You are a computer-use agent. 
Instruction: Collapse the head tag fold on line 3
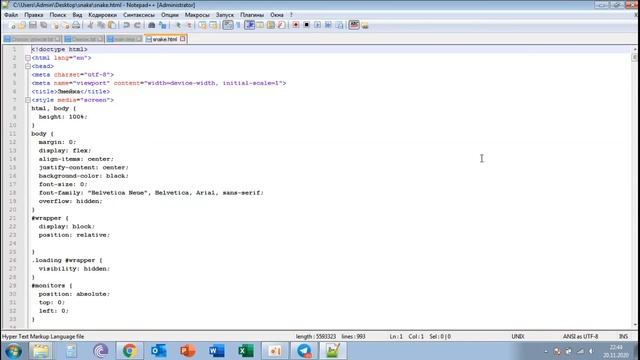point(28,66)
